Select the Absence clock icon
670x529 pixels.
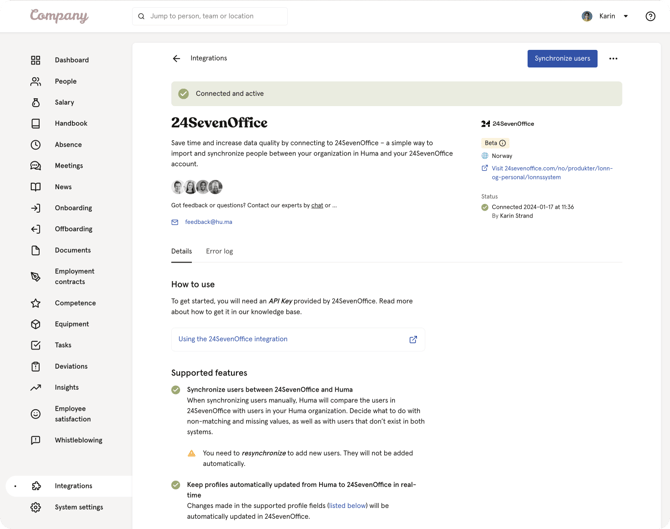(x=35, y=145)
